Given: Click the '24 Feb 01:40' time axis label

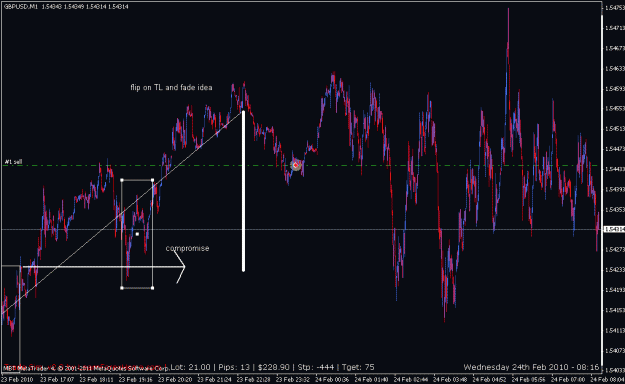Looking at the screenshot, I should (x=371, y=380).
